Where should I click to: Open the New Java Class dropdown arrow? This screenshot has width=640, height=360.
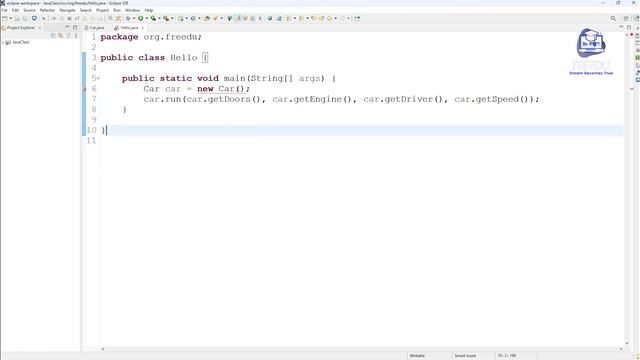pyautogui.click(x=199, y=18)
